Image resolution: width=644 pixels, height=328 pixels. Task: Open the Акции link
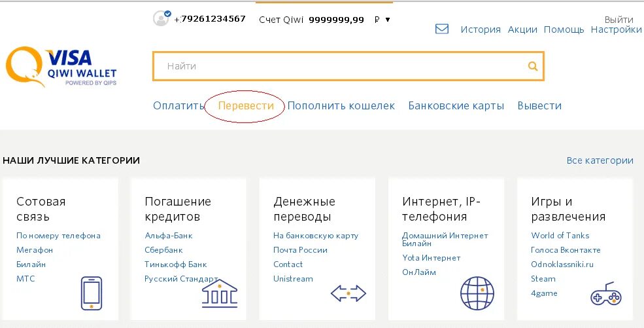(x=522, y=29)
